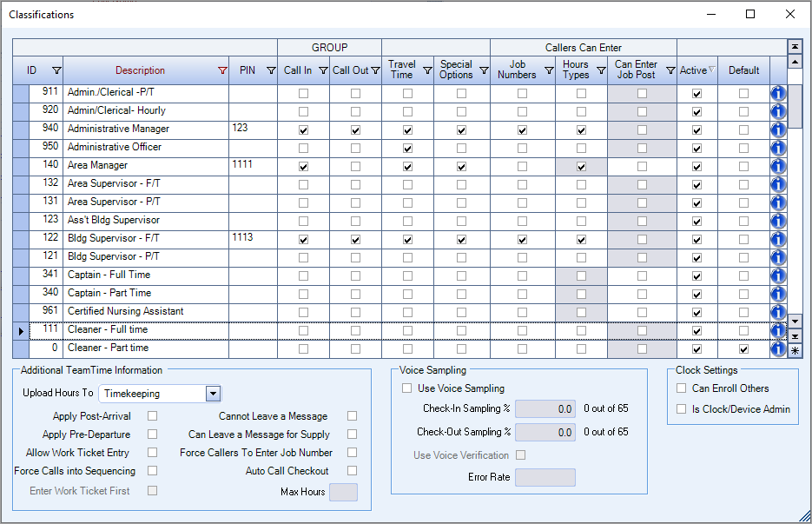Toggle the Auto Call Checkout checkbox
Image resolution: width=812 pixels, height=524 pixels.
click(352, 470)
